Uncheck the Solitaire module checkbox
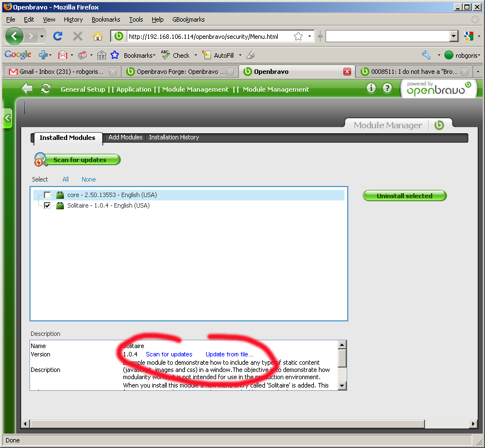This screenshot has width=485, height=448. coord(47,205)
